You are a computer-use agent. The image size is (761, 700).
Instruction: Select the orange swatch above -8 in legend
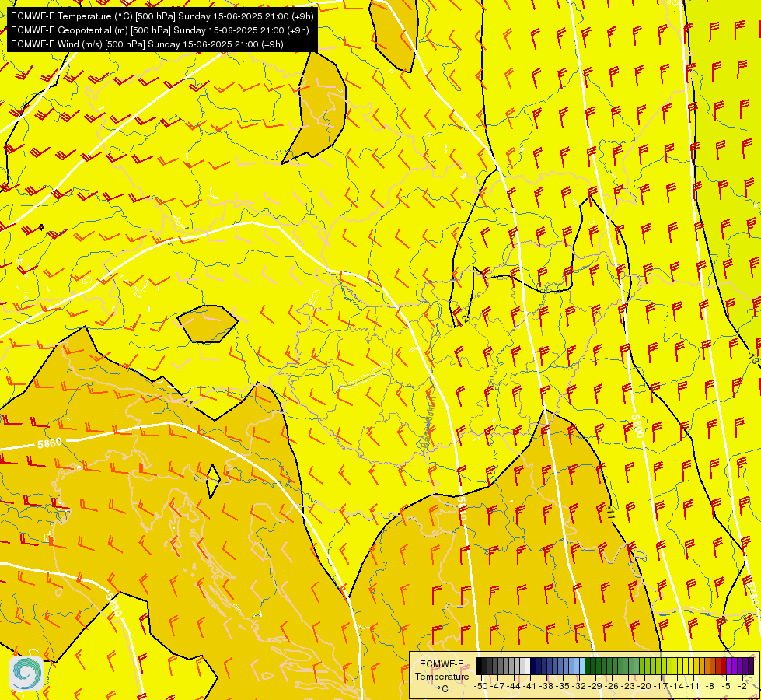[x=707, y=666]
